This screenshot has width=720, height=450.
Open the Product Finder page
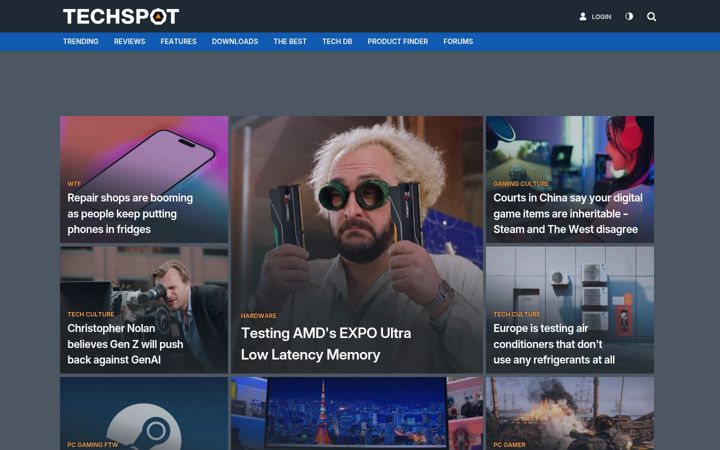point(398,41)
